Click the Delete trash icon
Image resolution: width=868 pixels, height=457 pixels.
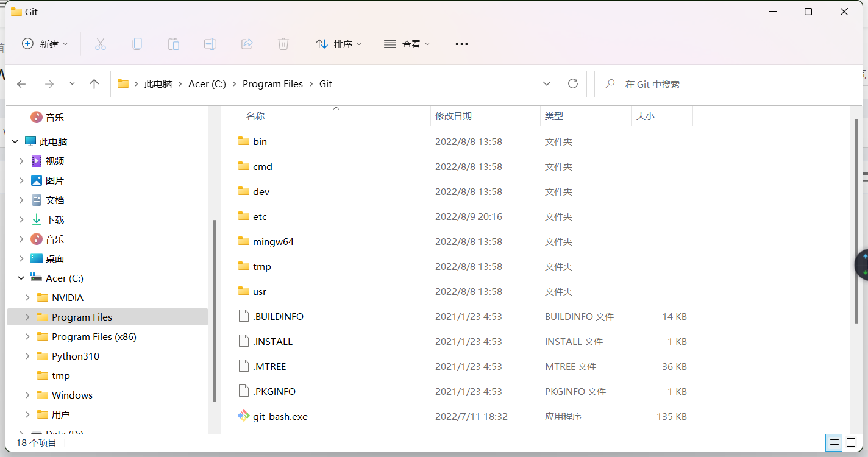click(x=283, y=44)
